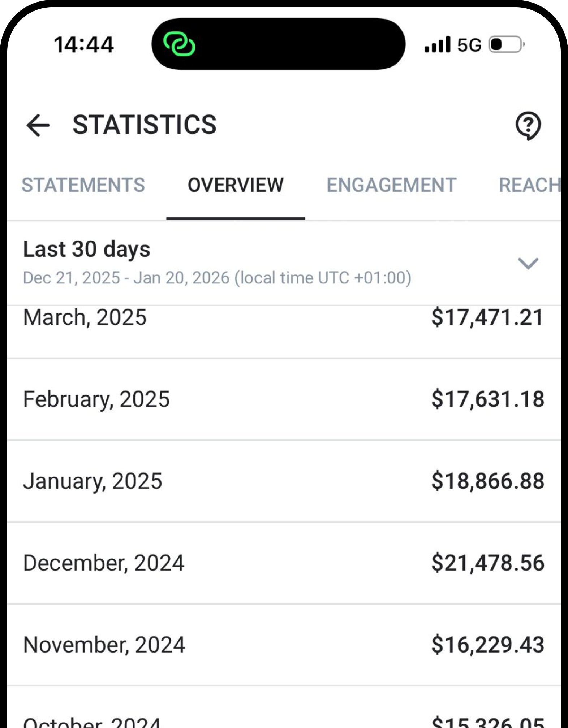Switch to the Statements tab
The image size is (568, 728).
tap(83, 185)
